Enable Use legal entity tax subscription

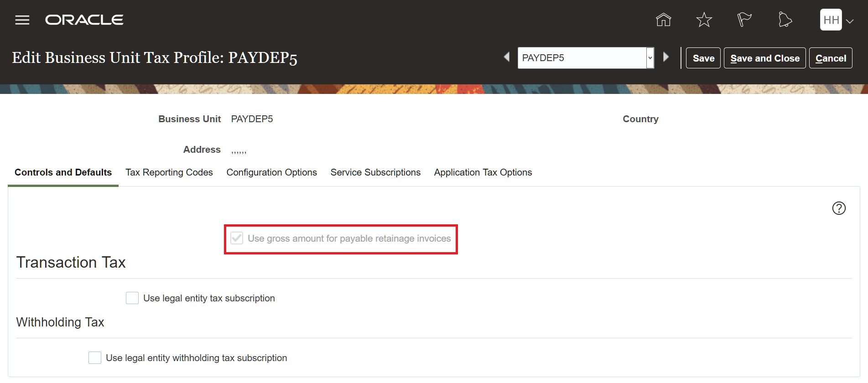(132, 298)
